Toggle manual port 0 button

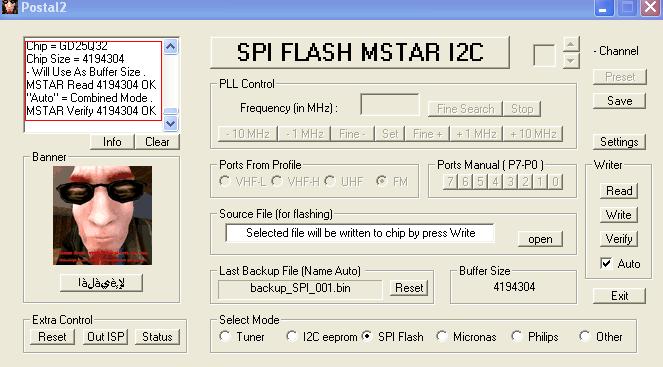[555, 182]
